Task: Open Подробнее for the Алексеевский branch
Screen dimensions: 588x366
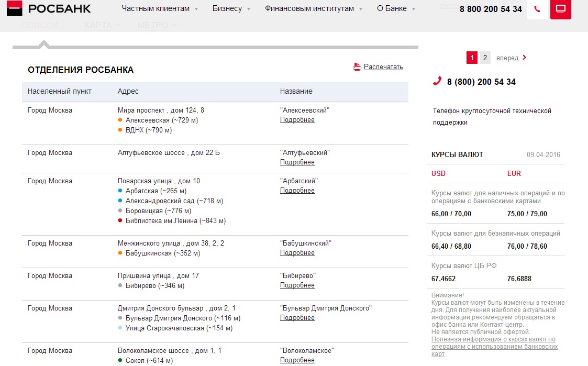Action: point(297,120)
